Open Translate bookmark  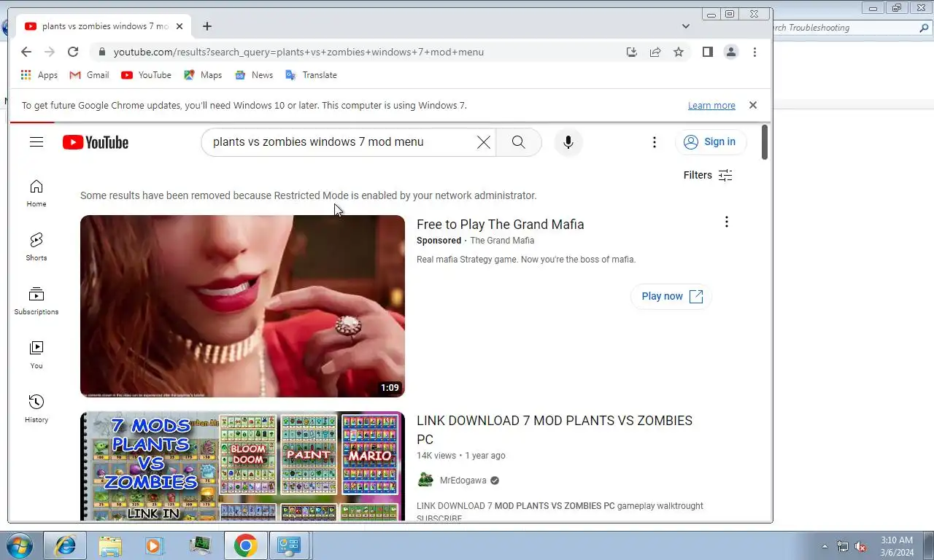[x=311, y=75]
